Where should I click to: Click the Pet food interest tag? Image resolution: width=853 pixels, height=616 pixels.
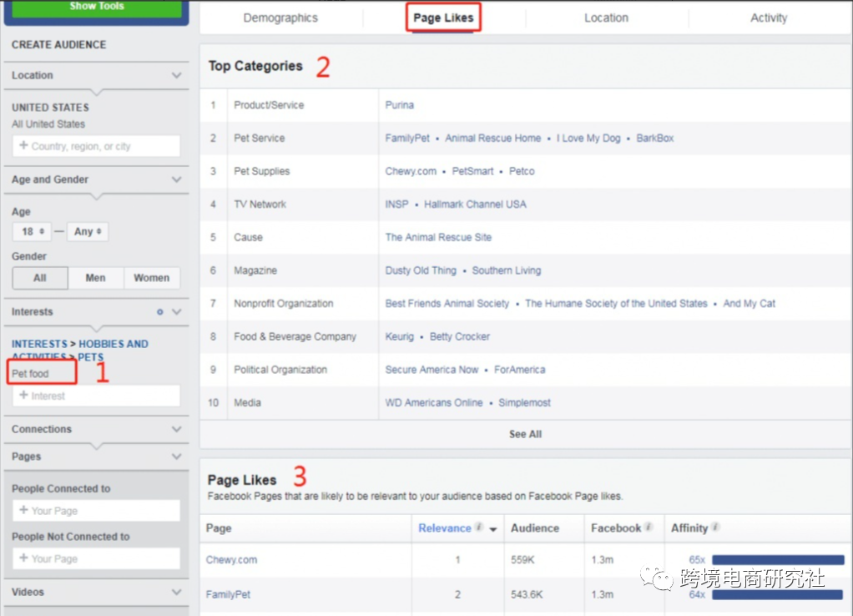[30, 374]
